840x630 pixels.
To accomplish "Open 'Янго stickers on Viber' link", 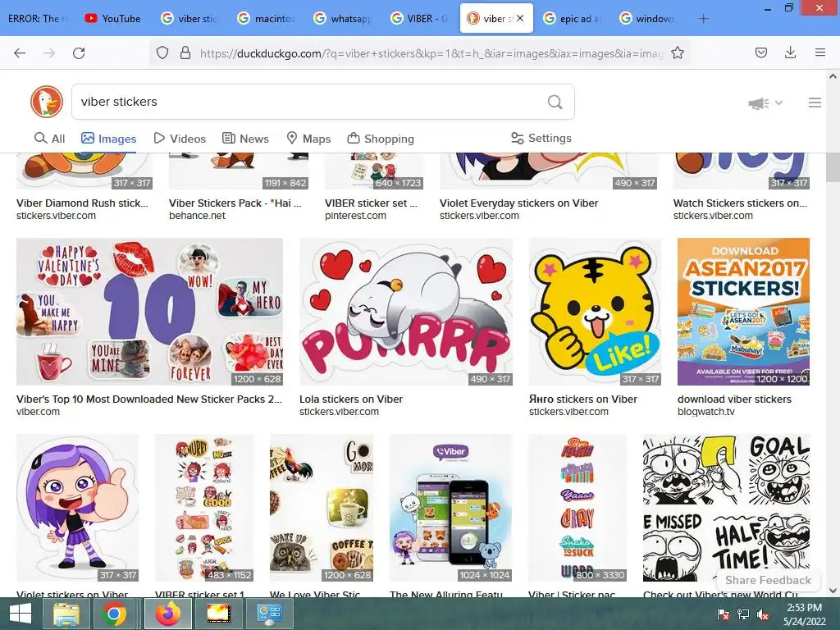I will tap(583, 399).
